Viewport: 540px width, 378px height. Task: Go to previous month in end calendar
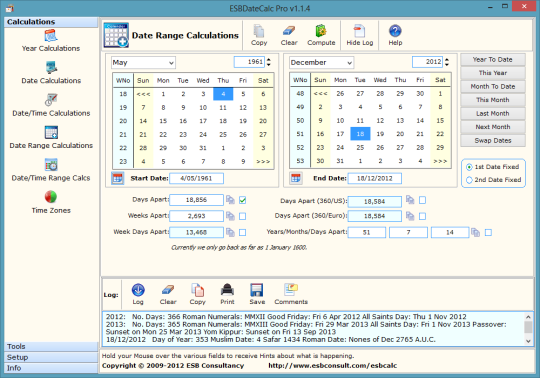(x=320, y=93)
